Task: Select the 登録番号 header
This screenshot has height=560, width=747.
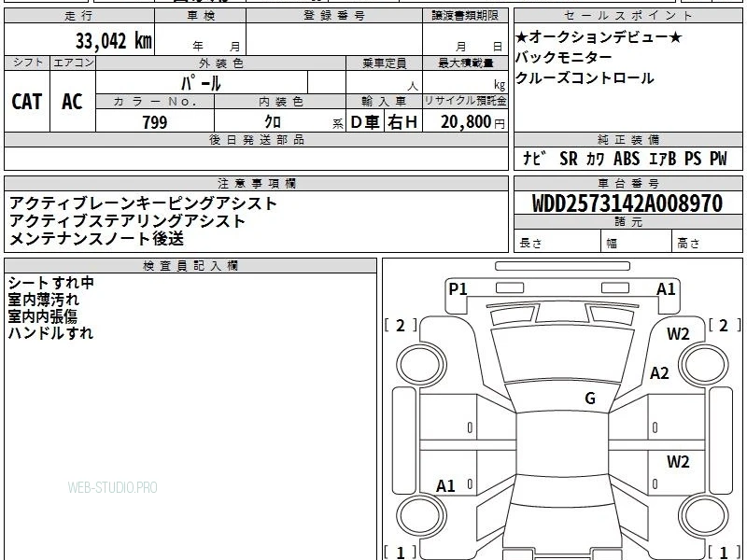Action: coord(334,16)
